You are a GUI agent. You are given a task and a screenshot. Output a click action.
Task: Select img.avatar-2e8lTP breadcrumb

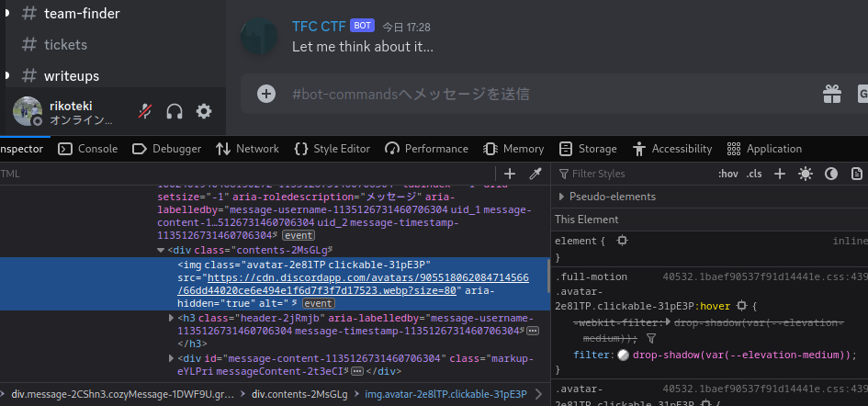pos(445,394)
